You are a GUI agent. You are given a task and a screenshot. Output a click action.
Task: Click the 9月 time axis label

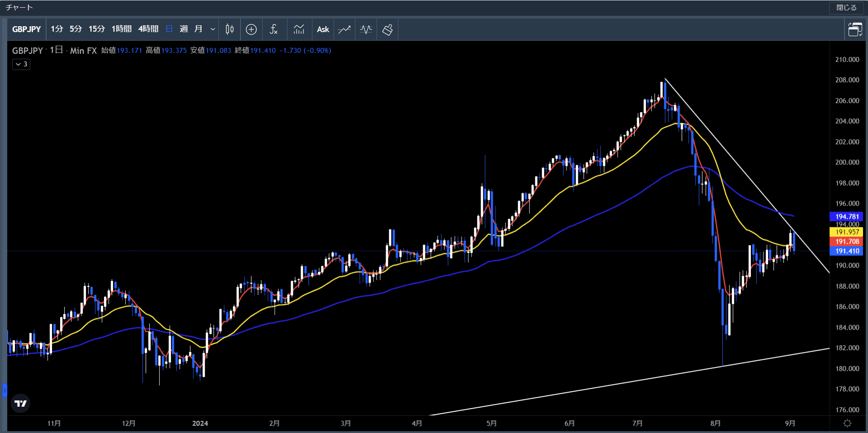(790, 424)
